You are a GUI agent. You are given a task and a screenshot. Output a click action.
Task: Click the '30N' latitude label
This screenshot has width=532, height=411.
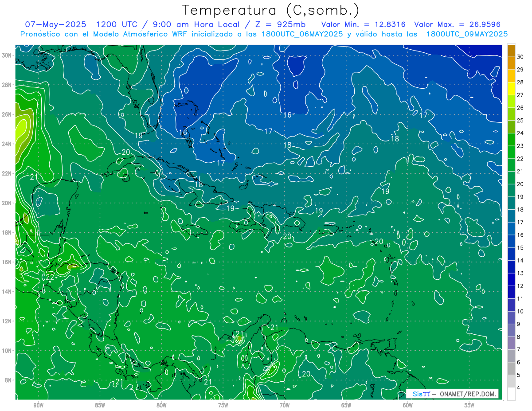(x=7, y=55)
